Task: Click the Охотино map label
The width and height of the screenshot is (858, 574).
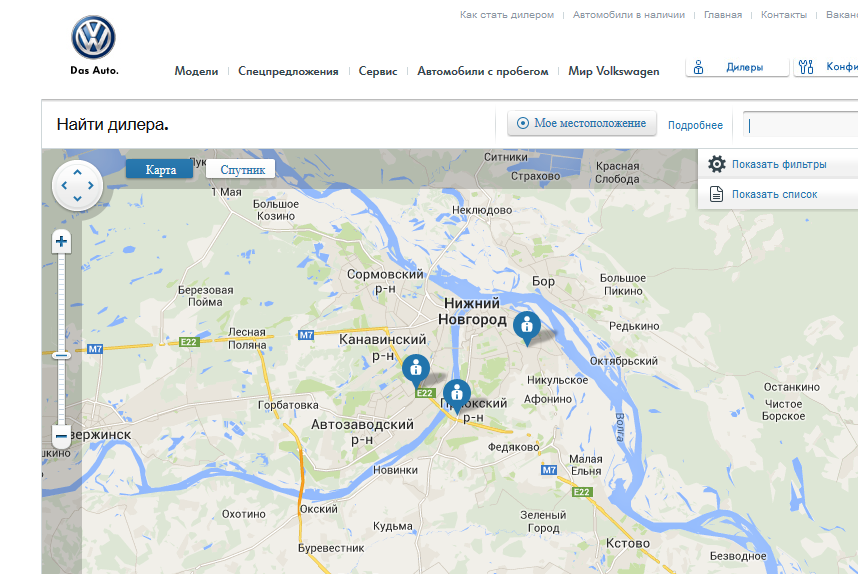Action: [244, 514]
